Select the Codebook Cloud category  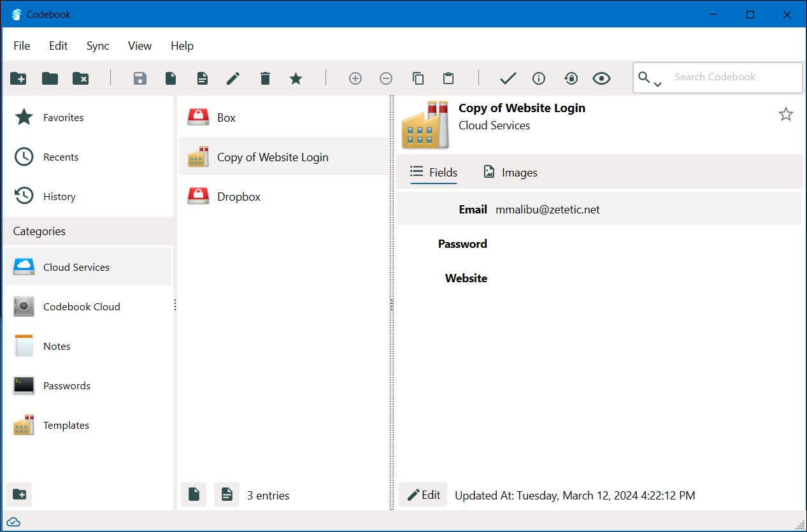(88, 307)
